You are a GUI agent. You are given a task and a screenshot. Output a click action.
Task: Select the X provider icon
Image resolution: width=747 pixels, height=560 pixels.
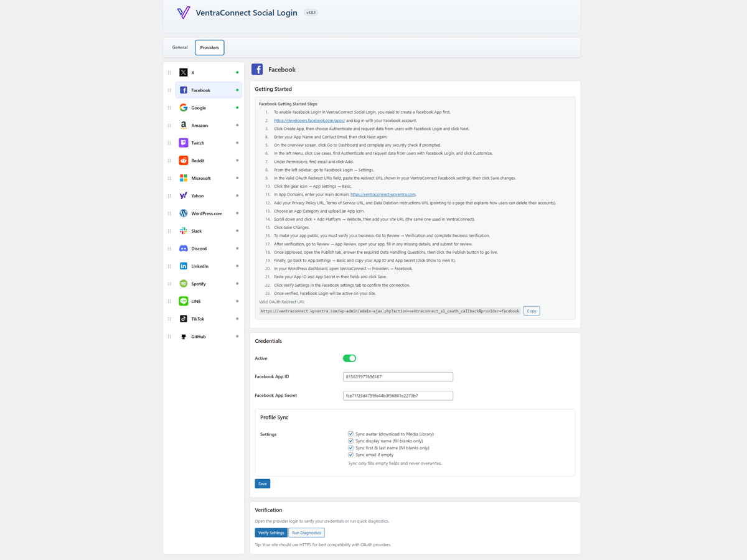pos(183,72)
